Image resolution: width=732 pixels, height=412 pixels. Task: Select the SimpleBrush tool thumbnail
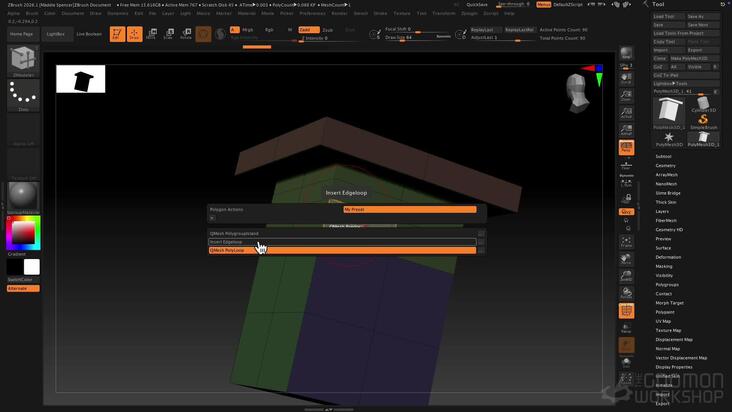click(x=703, y=121)
